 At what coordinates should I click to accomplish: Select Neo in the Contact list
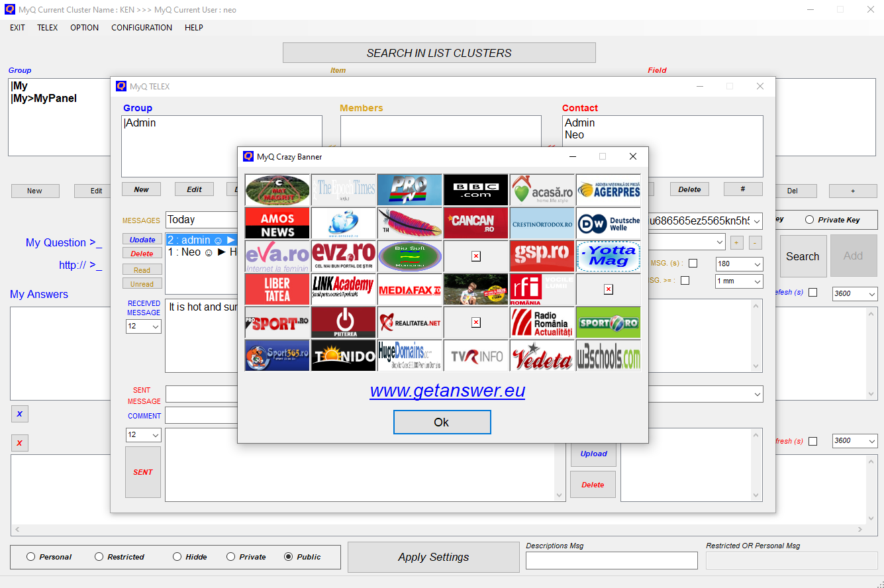pyautogui.click(x=575, y=135)
